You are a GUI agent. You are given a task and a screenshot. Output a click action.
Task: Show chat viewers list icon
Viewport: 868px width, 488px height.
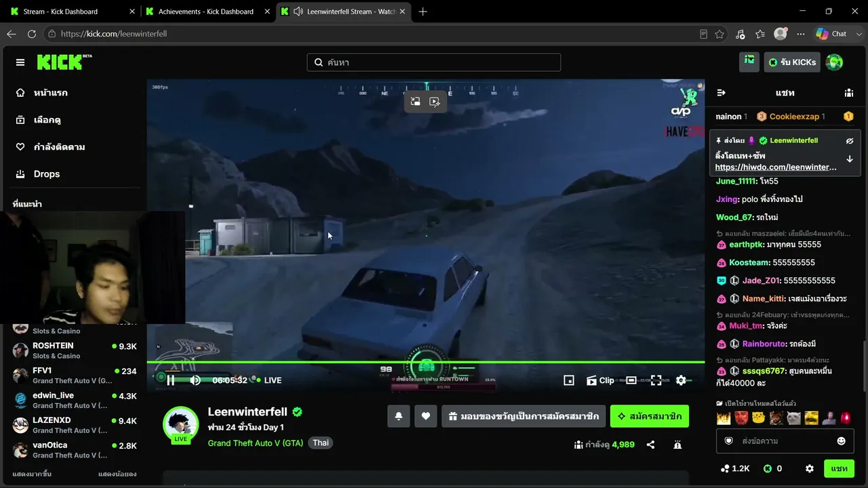(x=849, y=93)
